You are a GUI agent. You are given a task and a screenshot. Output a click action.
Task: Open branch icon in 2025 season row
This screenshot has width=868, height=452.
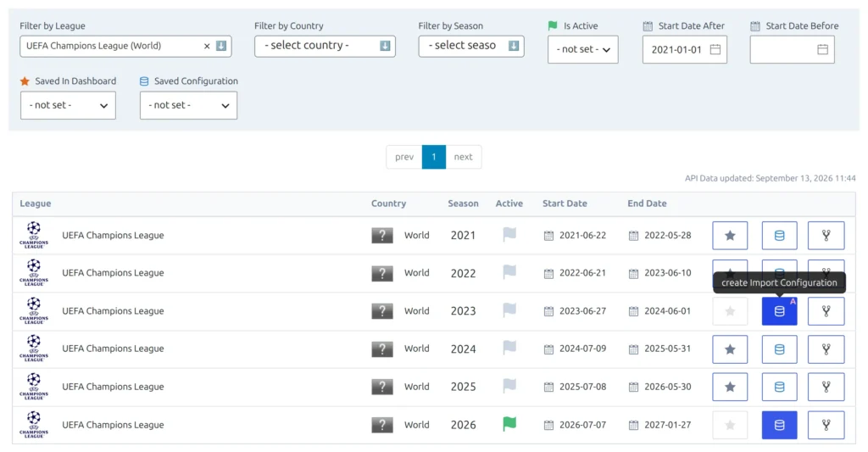tap(826, 387)
